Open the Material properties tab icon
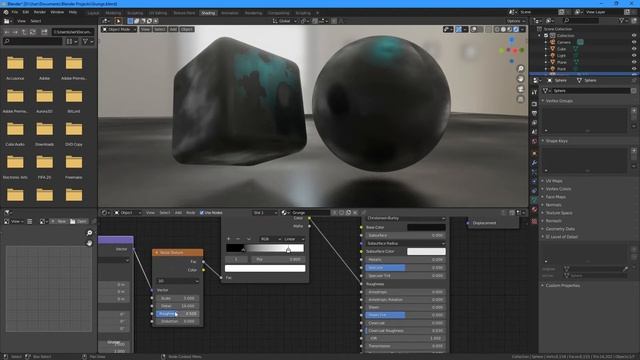Screen dimensions: 640x360 534,209
